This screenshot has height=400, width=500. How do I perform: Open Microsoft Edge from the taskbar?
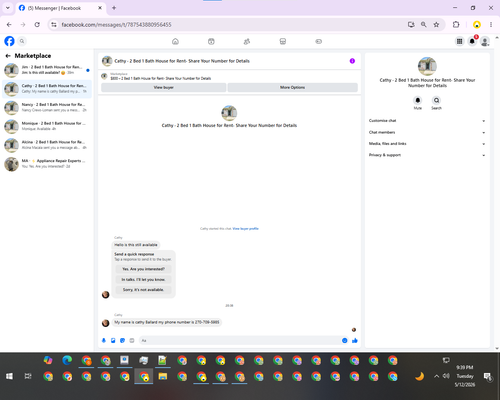pos(67,360)
